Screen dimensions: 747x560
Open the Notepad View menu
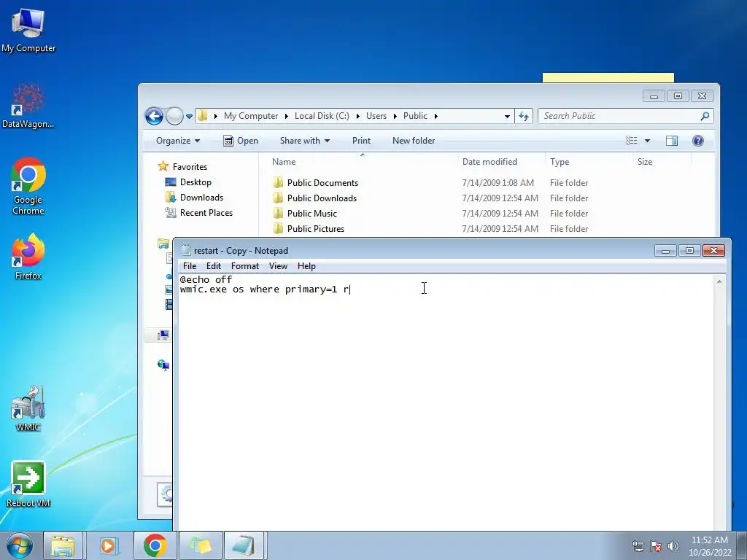pyautogui.click(x=278, y=266)
